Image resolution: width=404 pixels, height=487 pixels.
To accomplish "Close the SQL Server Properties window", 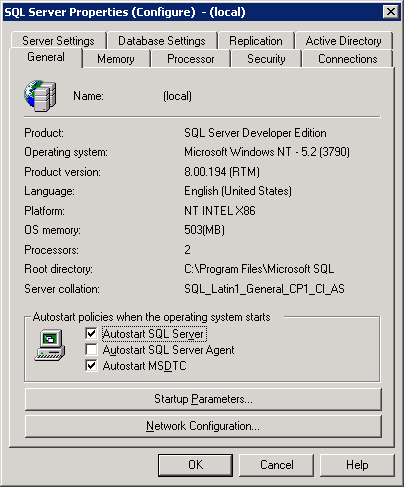I will point(391,12).
